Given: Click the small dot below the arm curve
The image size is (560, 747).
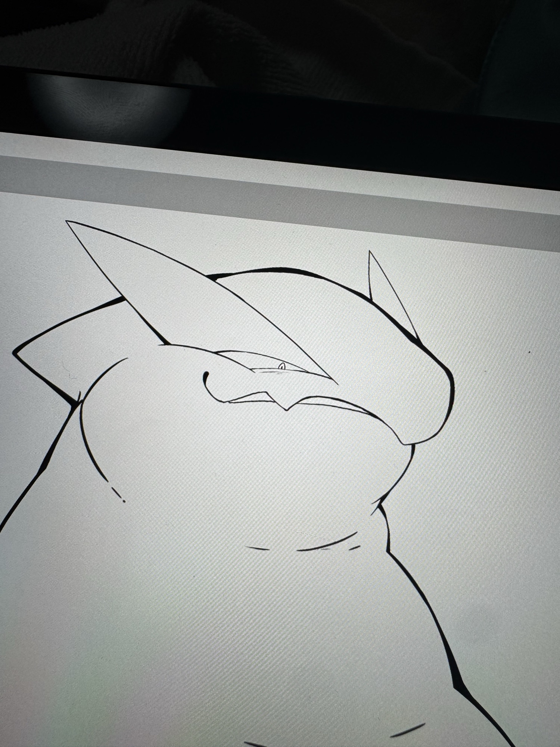Looking at the screenshot, I should [x=124, y=500].
